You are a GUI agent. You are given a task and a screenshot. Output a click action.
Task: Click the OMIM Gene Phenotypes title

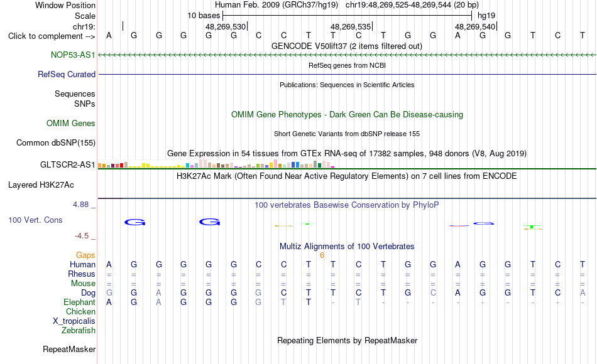click(x=347, y=115)
